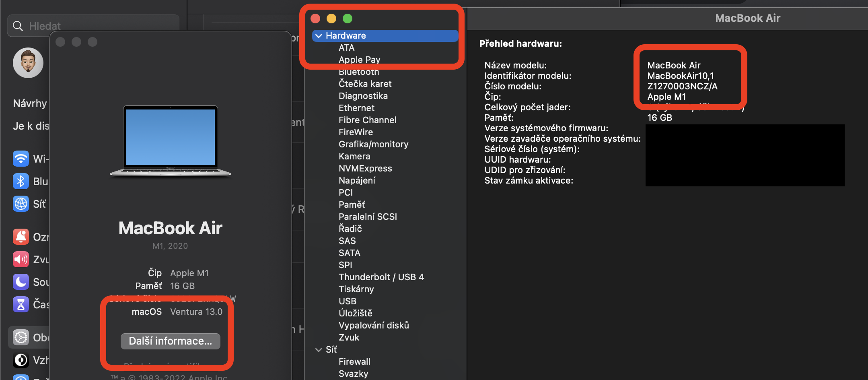
Task: Click the Další informace… button
Action: click(x=171, y=341)
